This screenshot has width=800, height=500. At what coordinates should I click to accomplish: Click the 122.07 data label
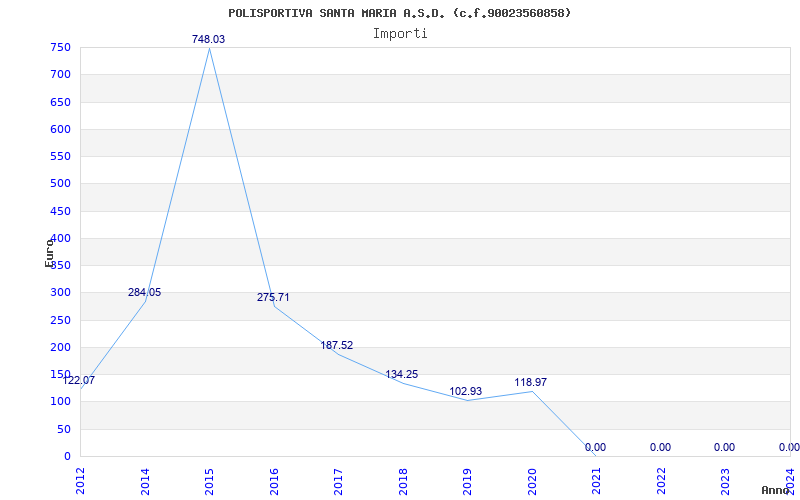pyautogui.click(x=79, y=380)
